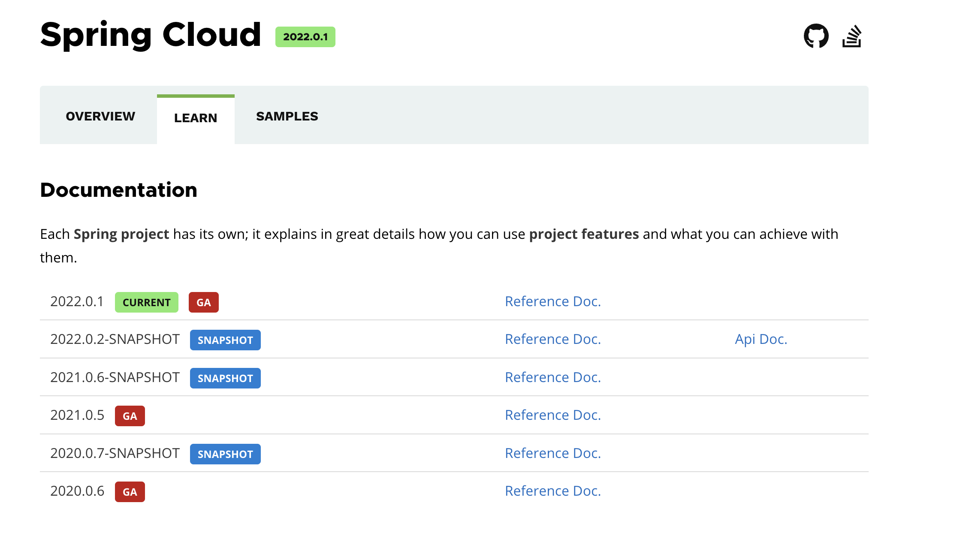Open Reference Doc. for 2021.0.6-SNAPSHOT

(x=553, y=377)
